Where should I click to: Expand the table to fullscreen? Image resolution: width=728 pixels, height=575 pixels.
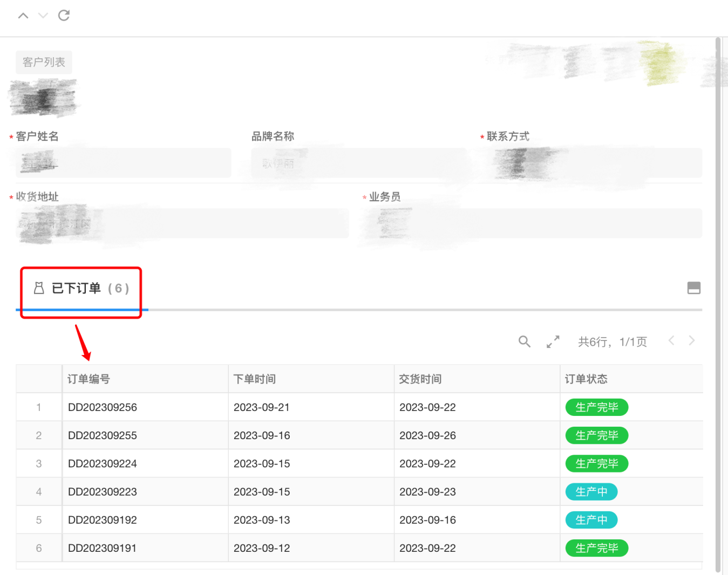(553, 341)
